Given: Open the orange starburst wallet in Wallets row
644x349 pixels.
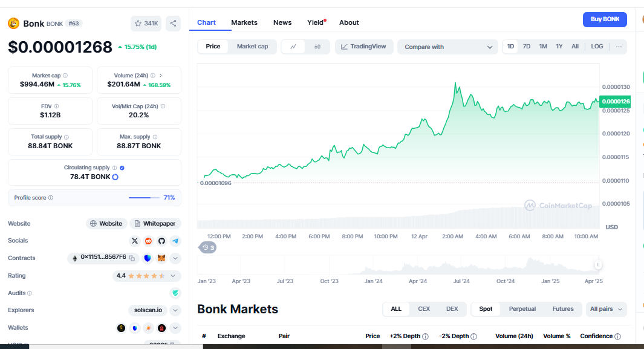Looking at the screenshot, I should click(148, 328).
